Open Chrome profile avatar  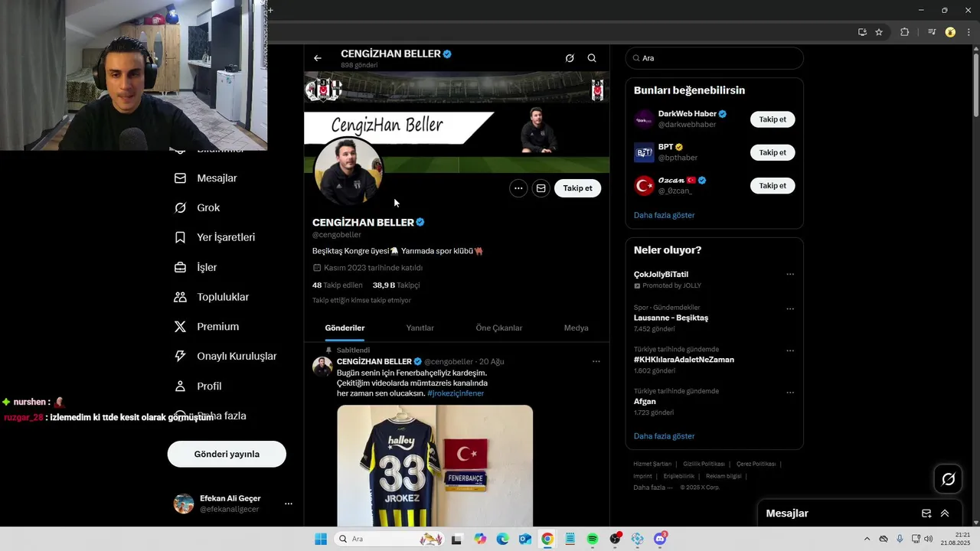coord(951,32)
